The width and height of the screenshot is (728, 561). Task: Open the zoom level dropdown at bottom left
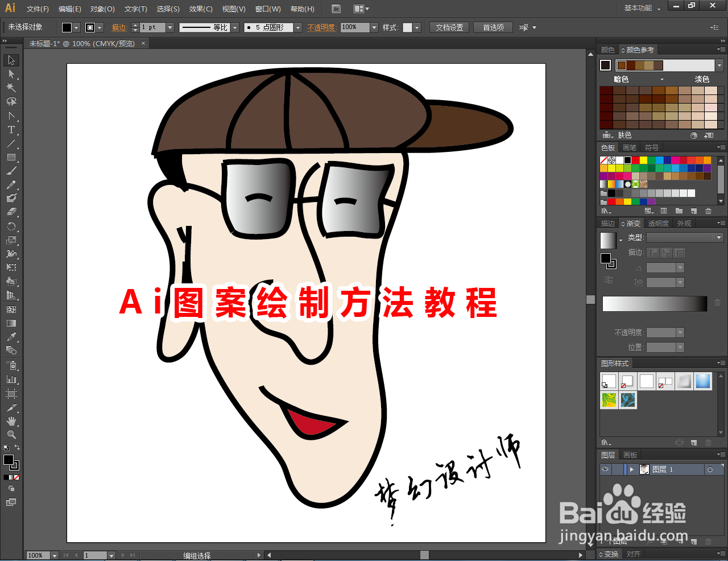coord(55,555)
